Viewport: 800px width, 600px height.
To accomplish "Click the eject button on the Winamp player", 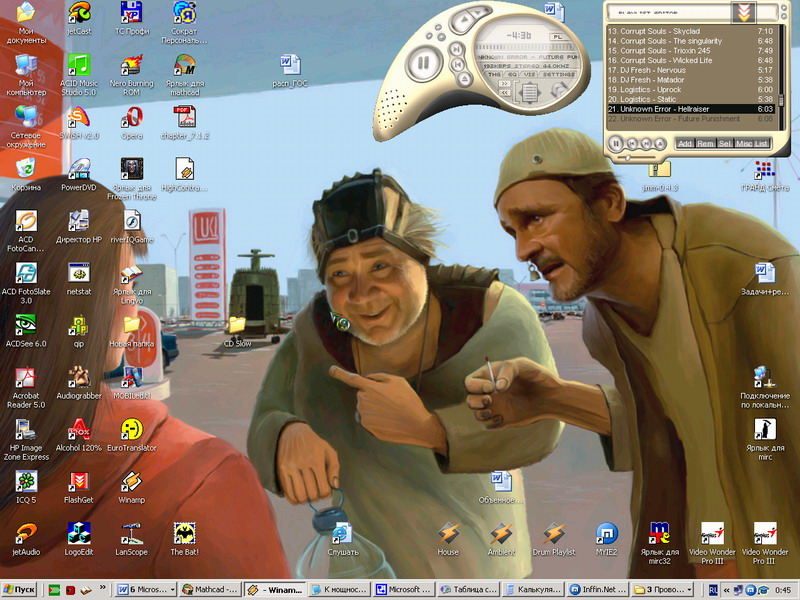I will click(x=464, y=79).
